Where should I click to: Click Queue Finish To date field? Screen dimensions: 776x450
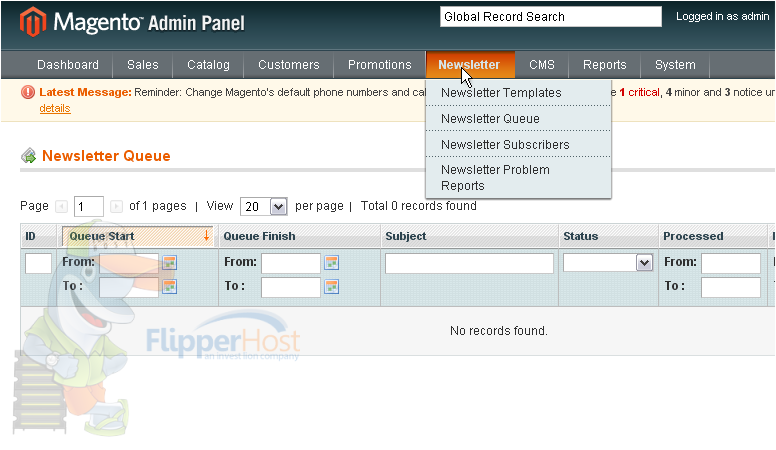click(x=291, y=287)
